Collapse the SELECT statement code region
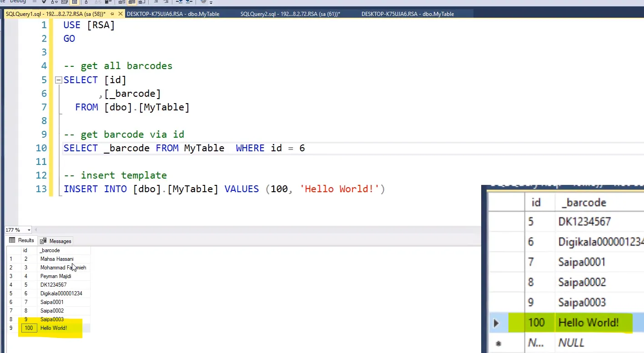This screenshot has height=353, width=644. (58, 80)
